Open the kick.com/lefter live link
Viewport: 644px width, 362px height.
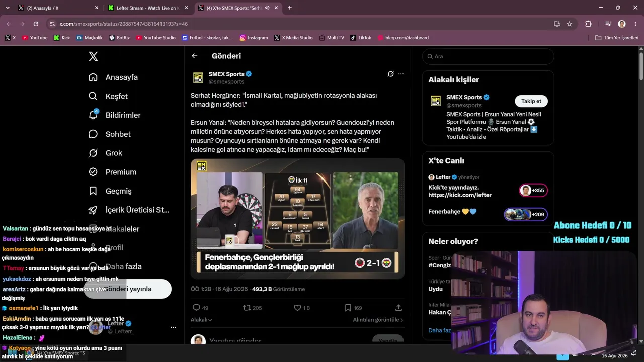460,195
